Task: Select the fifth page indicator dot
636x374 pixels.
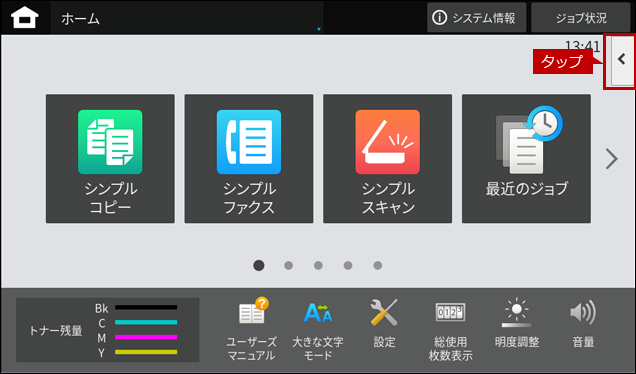Action: click(x=378, y=265)
